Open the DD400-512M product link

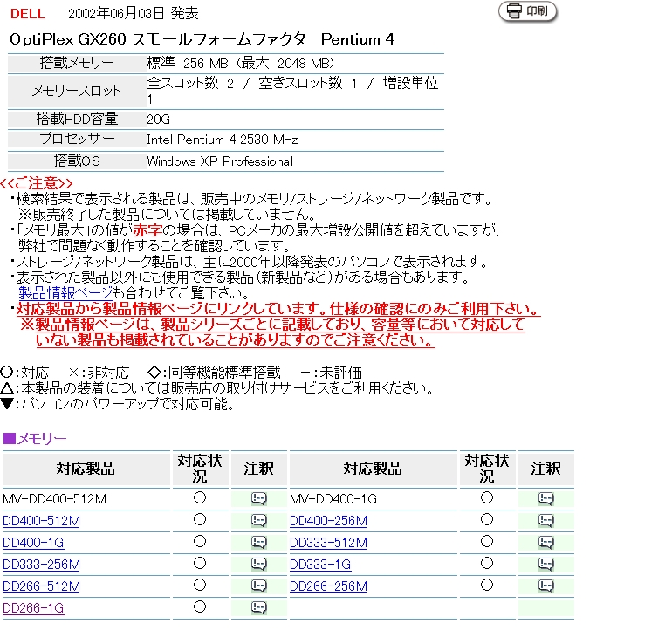point(41,521)
